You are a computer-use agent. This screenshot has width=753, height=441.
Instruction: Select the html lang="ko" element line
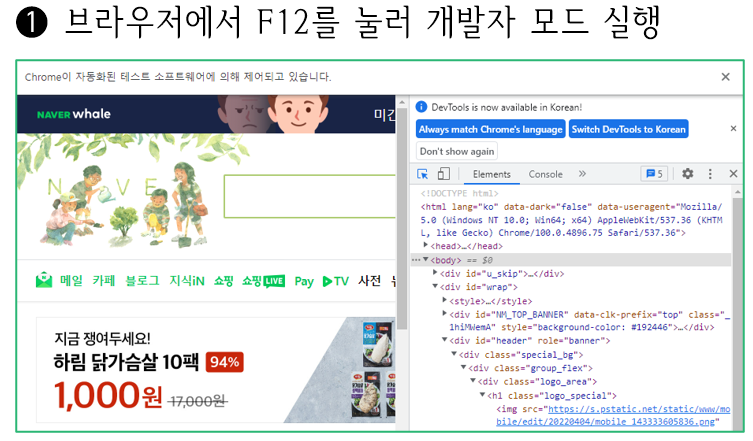coord(571,220)
